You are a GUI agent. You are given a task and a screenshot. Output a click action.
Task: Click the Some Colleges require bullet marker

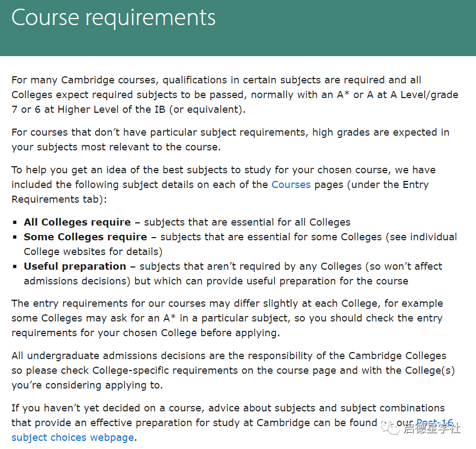coord(15,237)
